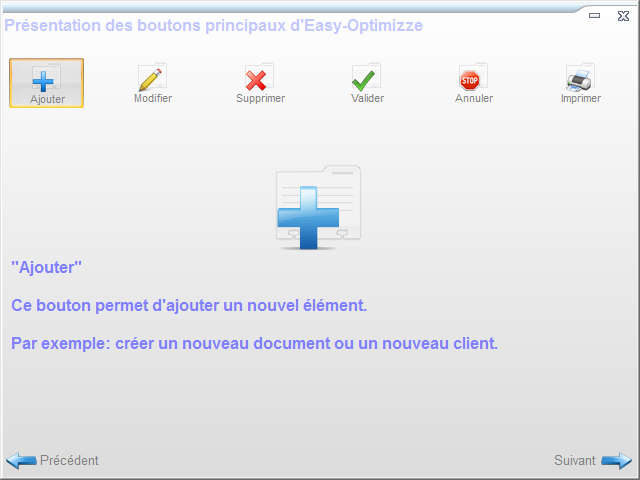Click the right blue arrow beside Suivant
This screenshot has height=480, width=640.
(616, 461)
